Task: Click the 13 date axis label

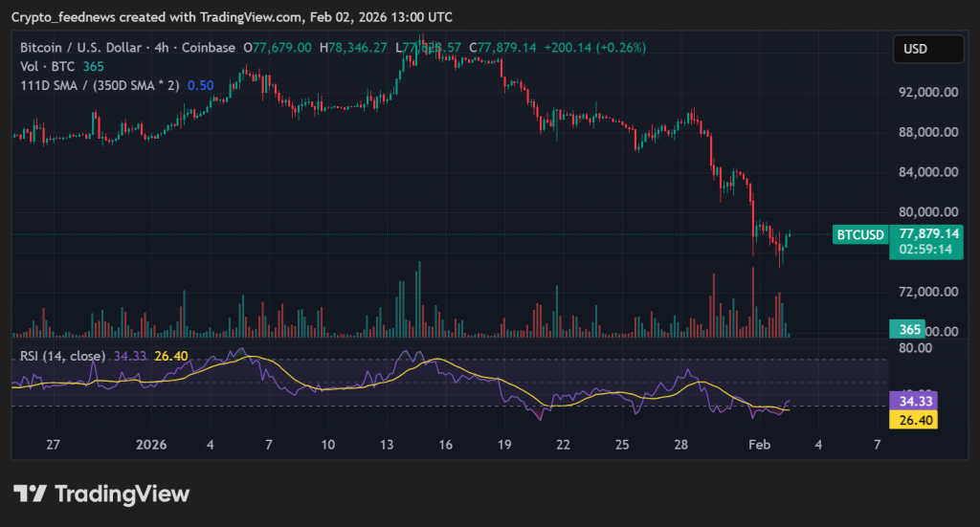Action: tap(387, 445)
